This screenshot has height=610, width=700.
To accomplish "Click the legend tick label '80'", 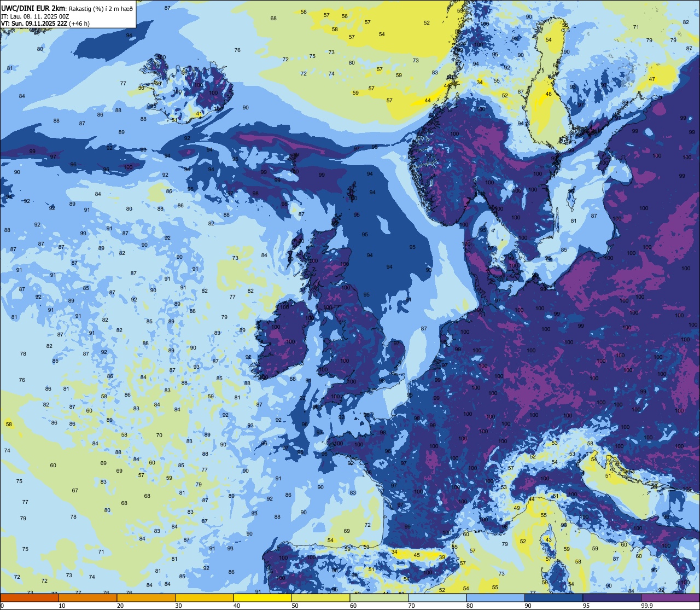I will (x=470, y=606).
